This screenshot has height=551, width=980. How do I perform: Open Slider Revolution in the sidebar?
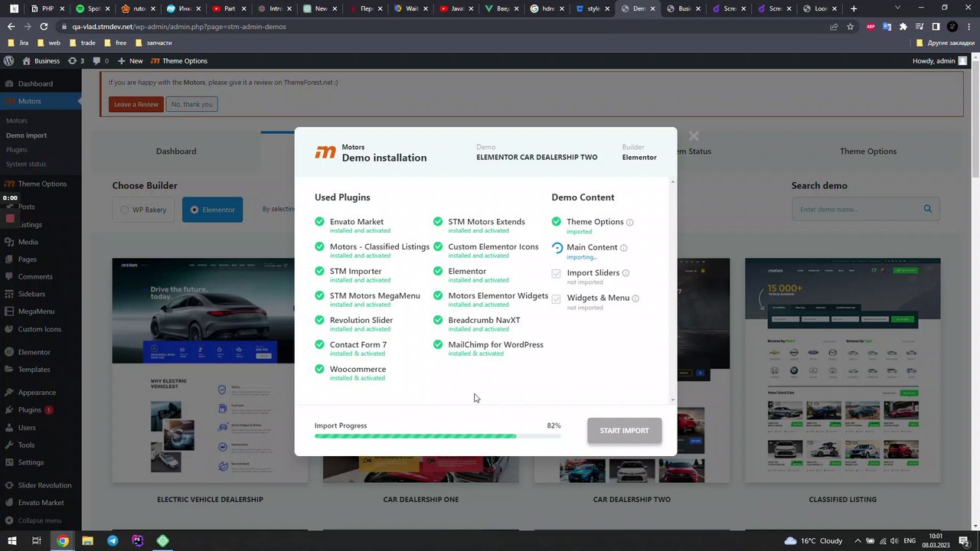click(44, 485)
